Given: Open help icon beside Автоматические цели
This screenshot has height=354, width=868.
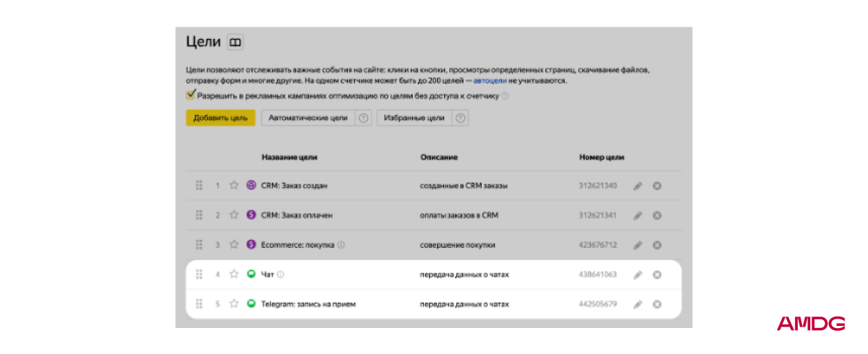Looking at the screenshot, I should tap(364, 118).
